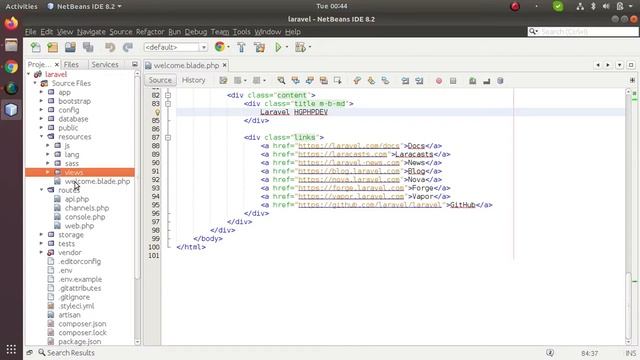Screen dimensions: 640x360
Task: Open the Tools menu
Action: 242,32
